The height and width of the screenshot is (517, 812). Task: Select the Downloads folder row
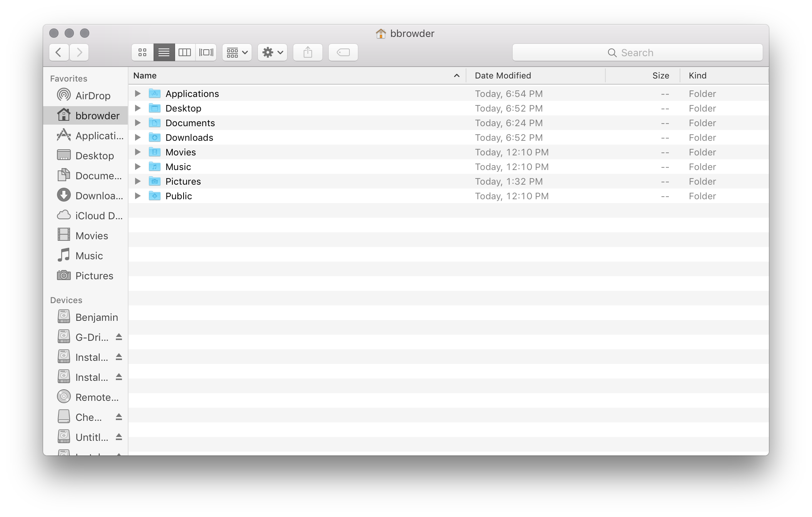coord(189,138)
